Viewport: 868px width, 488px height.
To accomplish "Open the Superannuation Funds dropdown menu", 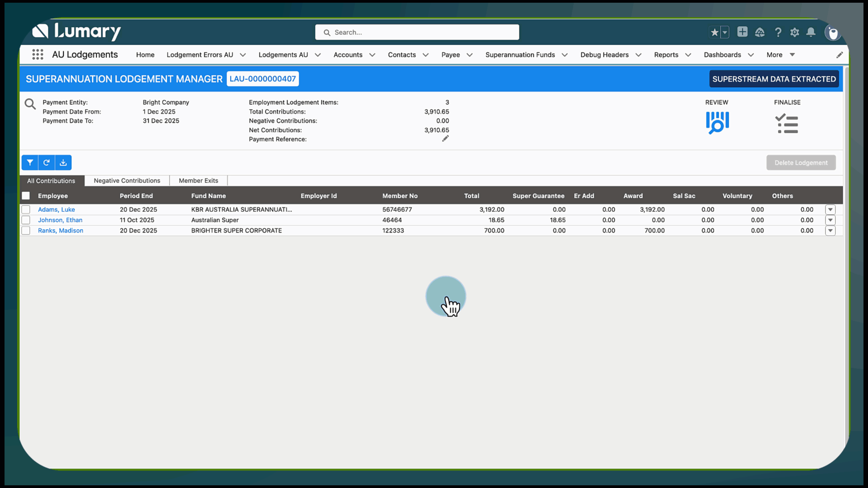I will tap(564, 55).
